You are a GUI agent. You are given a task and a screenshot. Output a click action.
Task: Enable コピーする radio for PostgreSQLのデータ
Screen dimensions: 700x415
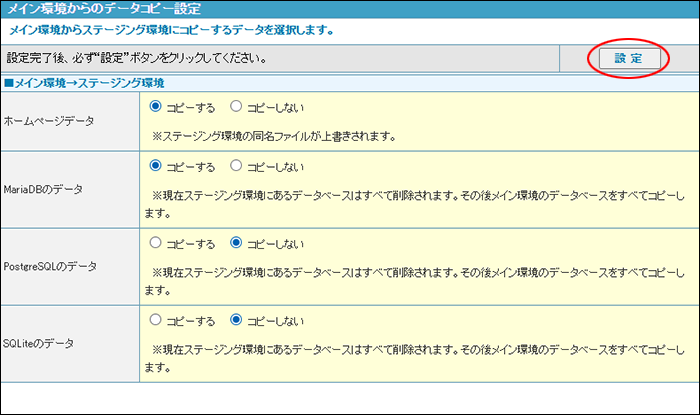click(156, 242)
